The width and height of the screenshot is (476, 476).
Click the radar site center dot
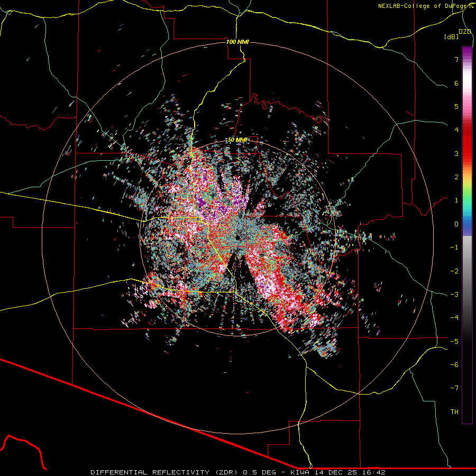pos(237,237)
